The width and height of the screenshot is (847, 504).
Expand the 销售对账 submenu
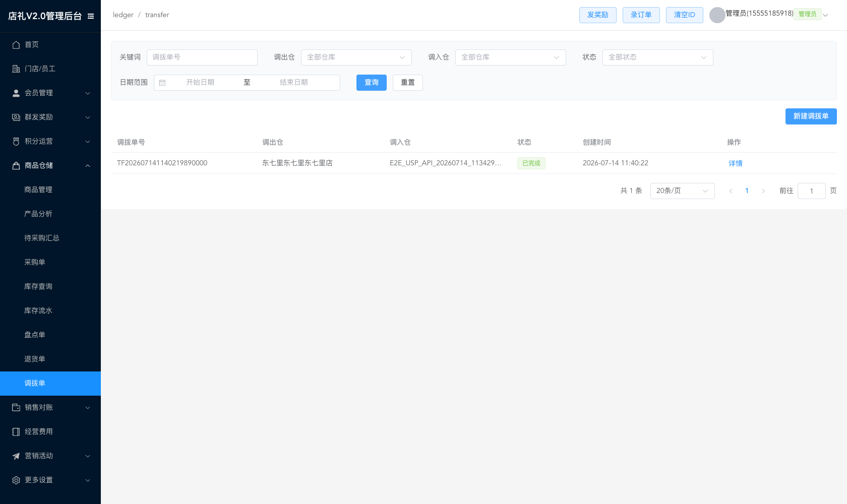50,407
